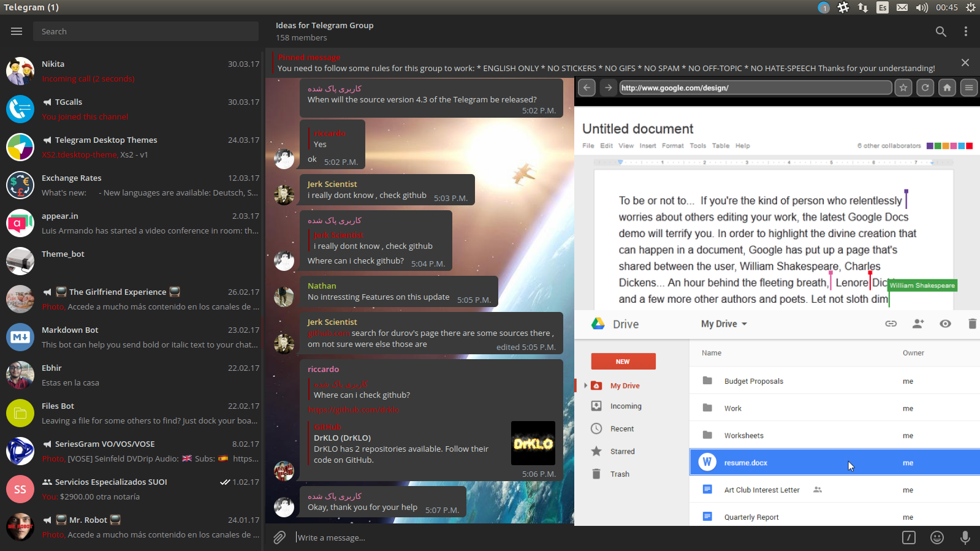Open the bot commands slash icon
This screenshot has width=980, height=551.
(x=909, y=538)
